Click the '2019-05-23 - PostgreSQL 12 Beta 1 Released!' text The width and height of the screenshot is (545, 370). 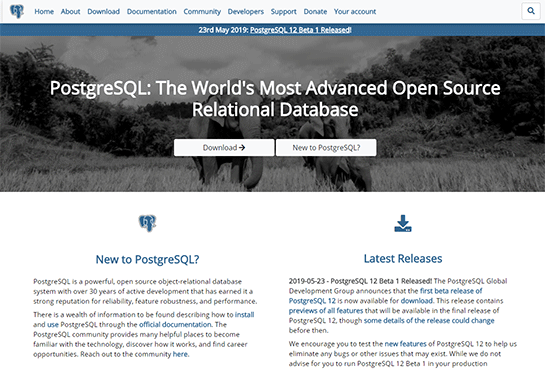360,281
